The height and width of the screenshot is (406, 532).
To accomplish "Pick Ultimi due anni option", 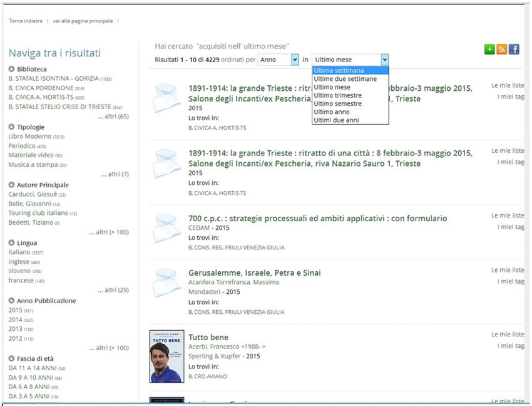I will [336, 120].
